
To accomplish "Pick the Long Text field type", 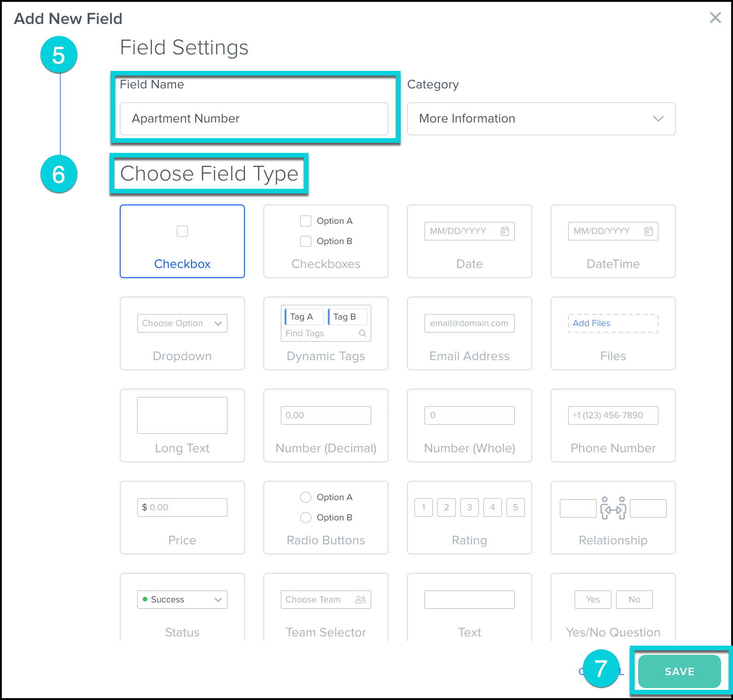I will [182, 426].
